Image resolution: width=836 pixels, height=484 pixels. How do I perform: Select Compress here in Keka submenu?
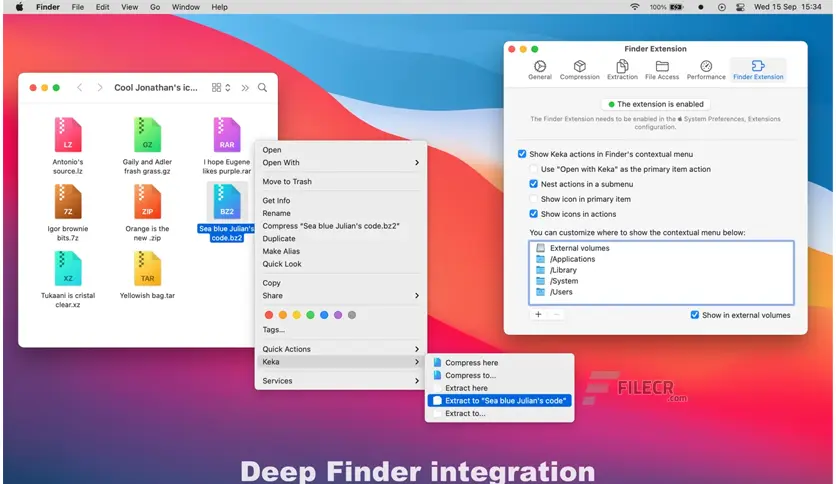(471, 363)
